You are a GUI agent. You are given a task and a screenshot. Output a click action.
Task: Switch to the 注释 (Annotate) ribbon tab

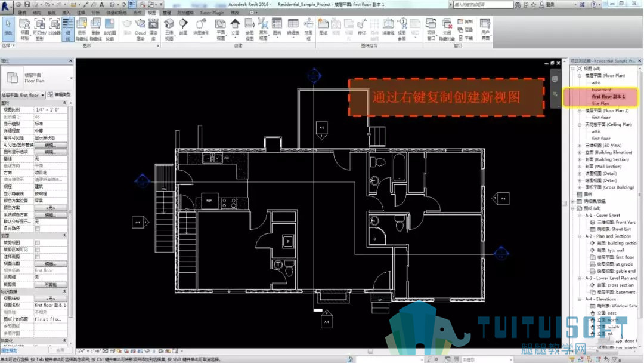pyautogui.click(x=81, y=13)
